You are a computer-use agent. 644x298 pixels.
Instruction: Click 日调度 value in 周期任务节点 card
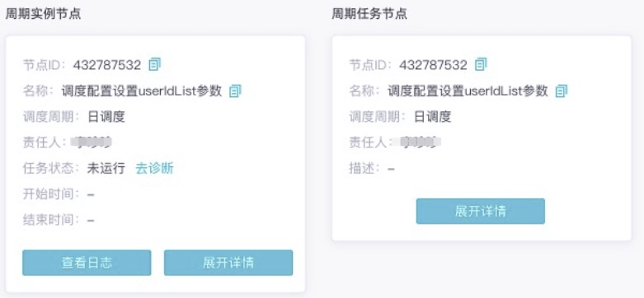432,117
